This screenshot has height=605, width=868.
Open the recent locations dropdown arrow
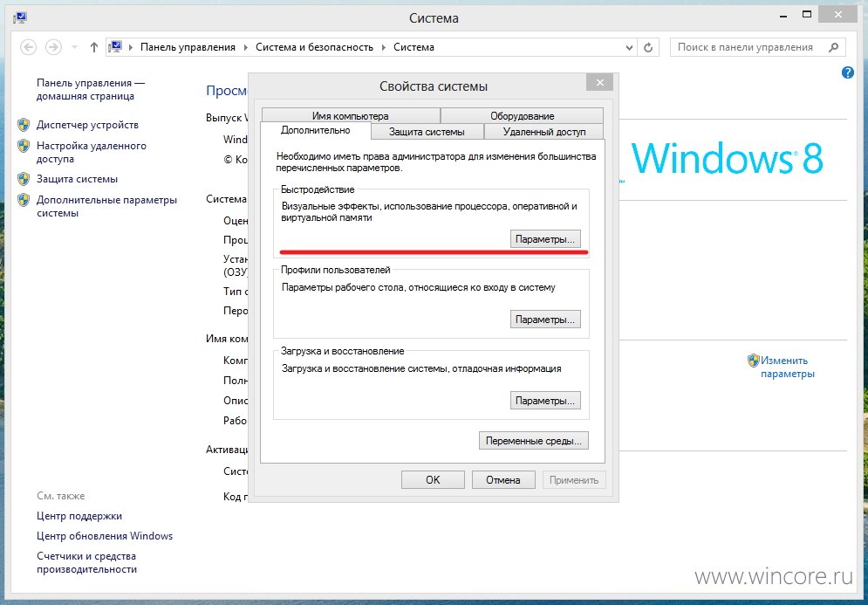click(74, 47)
